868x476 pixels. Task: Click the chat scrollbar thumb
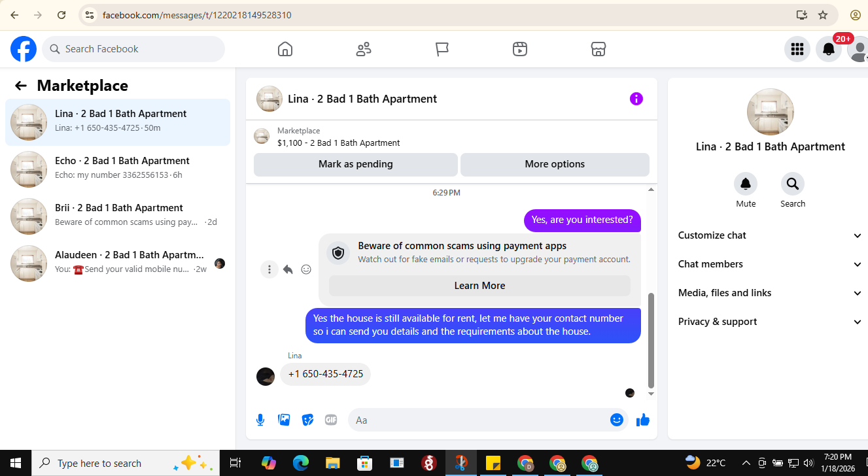pyautogui.click(x=651, y=340)
